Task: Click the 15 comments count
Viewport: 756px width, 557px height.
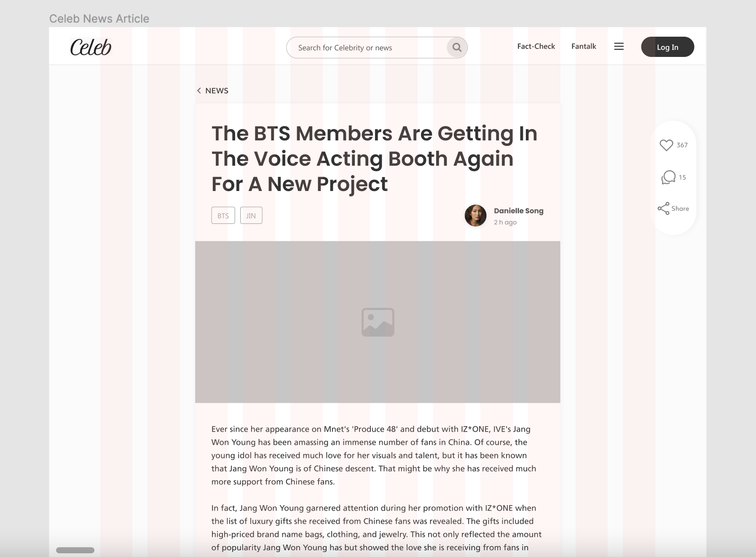Action: click(x=682, y=178)
